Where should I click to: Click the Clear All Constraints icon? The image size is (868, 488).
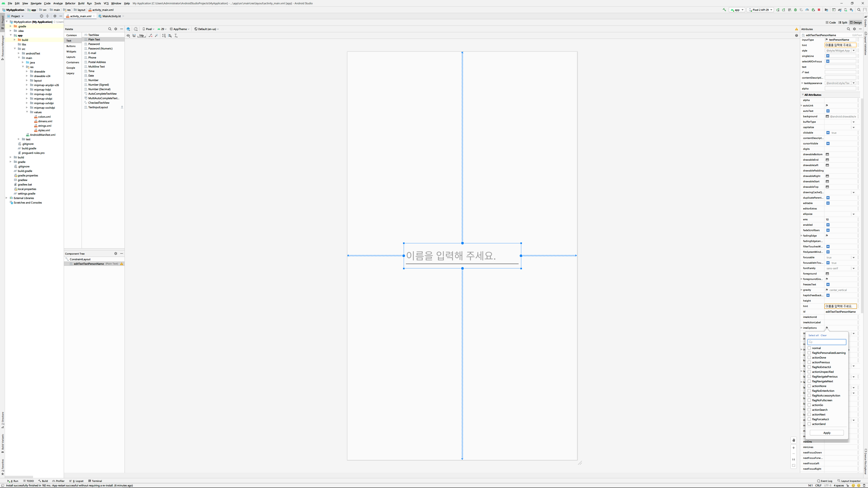[151, 35]
